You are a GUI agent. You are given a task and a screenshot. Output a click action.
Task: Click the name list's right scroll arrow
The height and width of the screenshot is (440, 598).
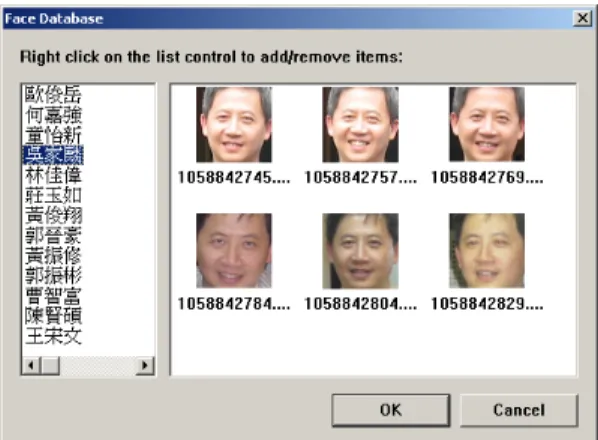tap(145, 366)
